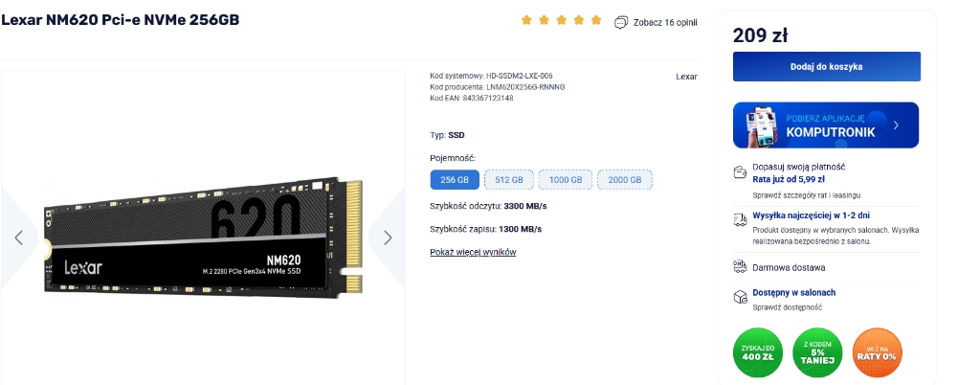Show next product image with right arrow
Screen dimensions: 980x385
pos(388,238)
